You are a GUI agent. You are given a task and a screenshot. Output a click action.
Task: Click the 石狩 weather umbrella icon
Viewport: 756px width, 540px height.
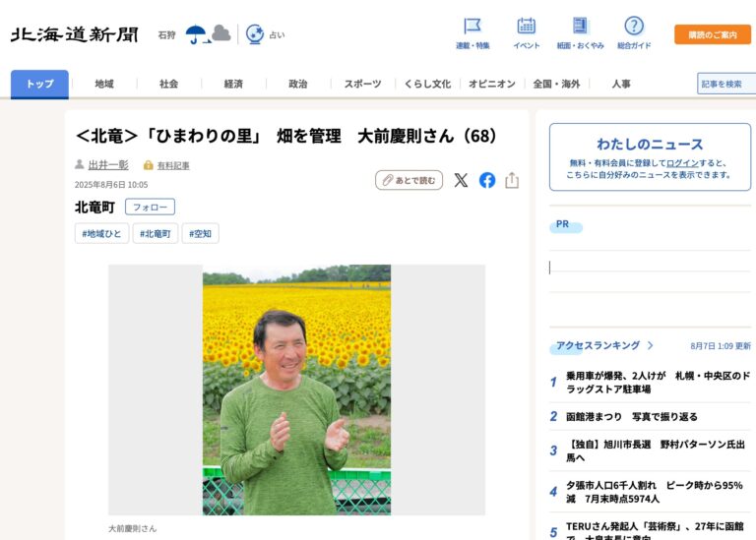pyautogui.click(x=197, y=34)
